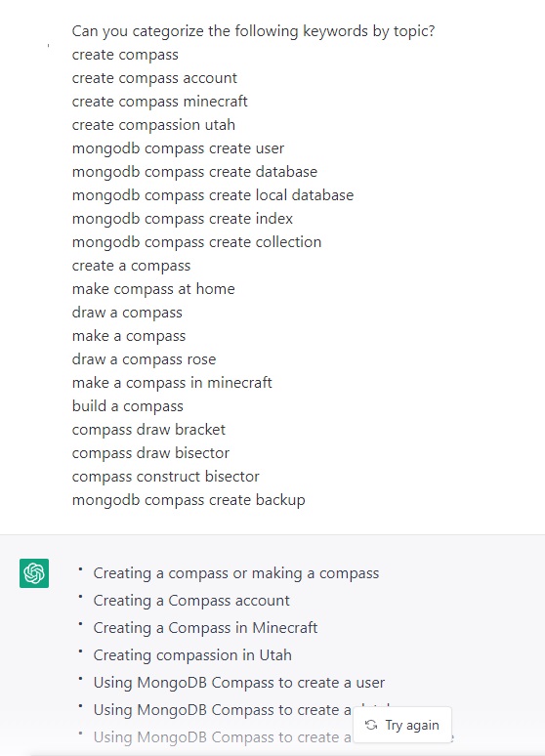This screenshot has width=545, height=756.
Task: Click the 'Creating a Compass account' bullet
Action: point(191,601)
